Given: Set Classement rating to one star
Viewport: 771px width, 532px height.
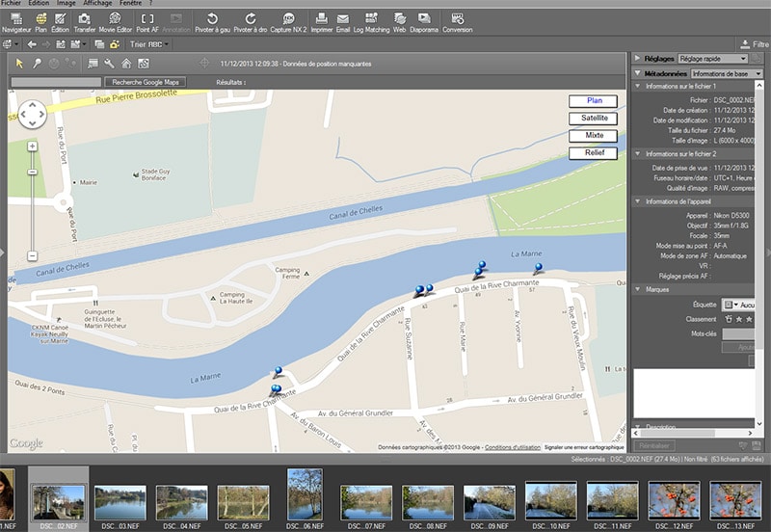Looking at the screenshot, I should click(x=739, y=319).
